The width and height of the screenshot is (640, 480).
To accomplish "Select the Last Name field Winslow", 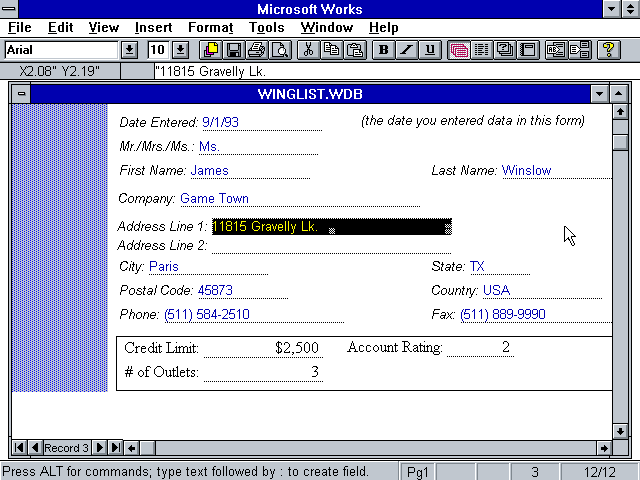I will click(557, 171).
